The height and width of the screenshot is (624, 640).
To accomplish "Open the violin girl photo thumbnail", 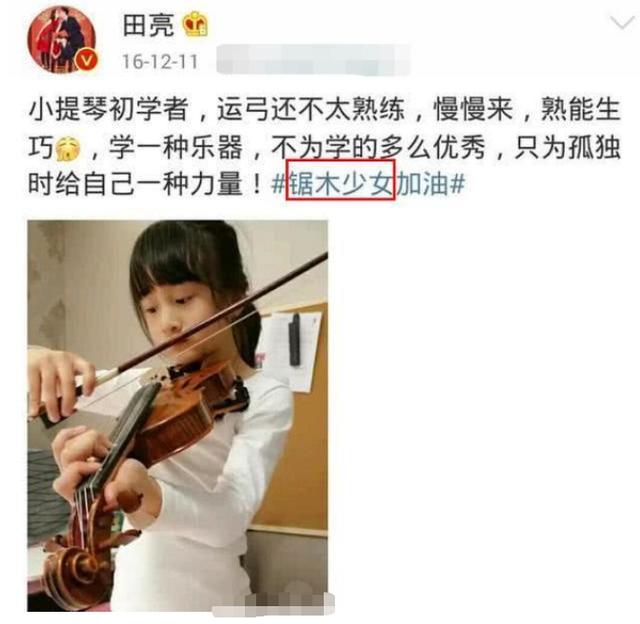I will (x=178, y=415).
